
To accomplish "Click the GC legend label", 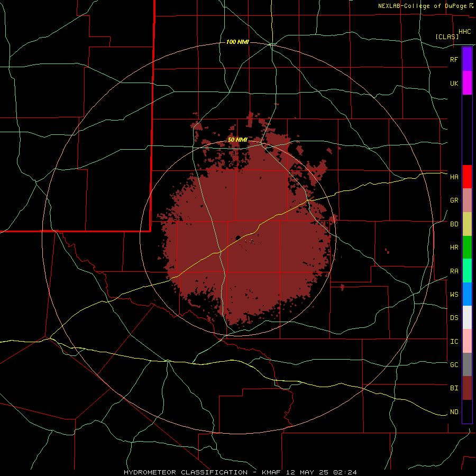I will (x=454, y=365).
